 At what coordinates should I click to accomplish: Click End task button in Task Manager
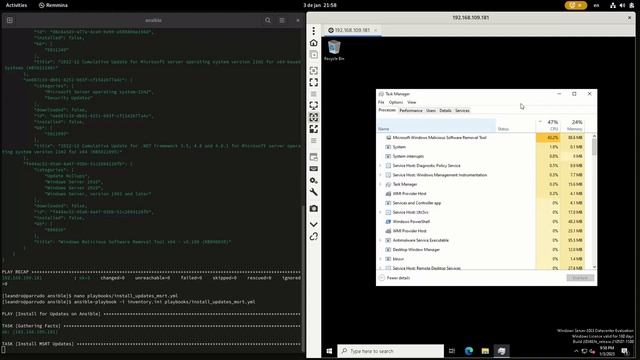click(580, 278)
